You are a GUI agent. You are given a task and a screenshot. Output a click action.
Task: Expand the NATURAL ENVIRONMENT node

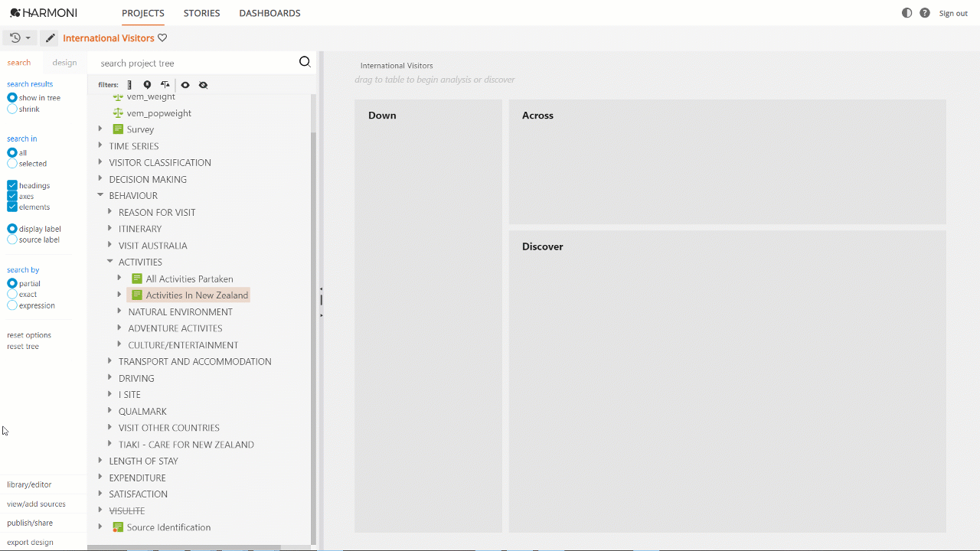[x=119, y=311]
